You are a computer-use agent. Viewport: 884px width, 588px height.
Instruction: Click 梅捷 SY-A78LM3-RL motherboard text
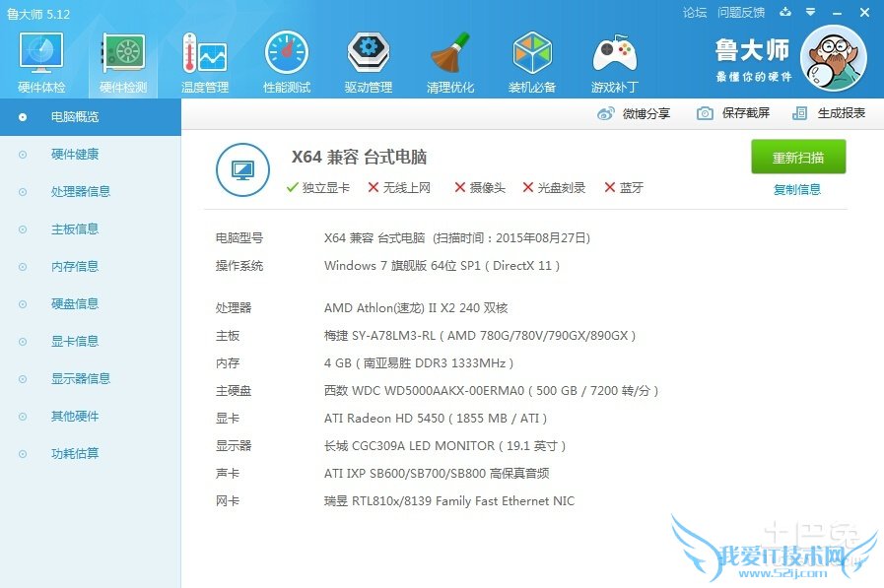[480, 336]
